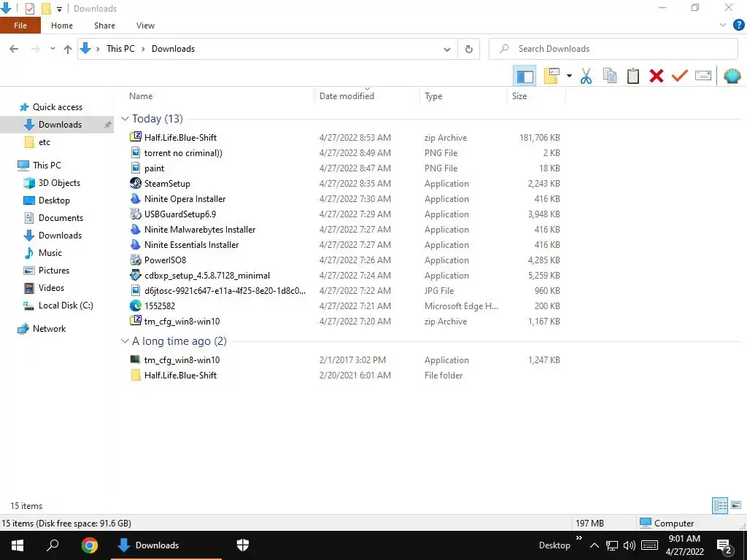Click the New folder icon in title bar
Viewport: 747px width, 560px height.
click(46, 9)
